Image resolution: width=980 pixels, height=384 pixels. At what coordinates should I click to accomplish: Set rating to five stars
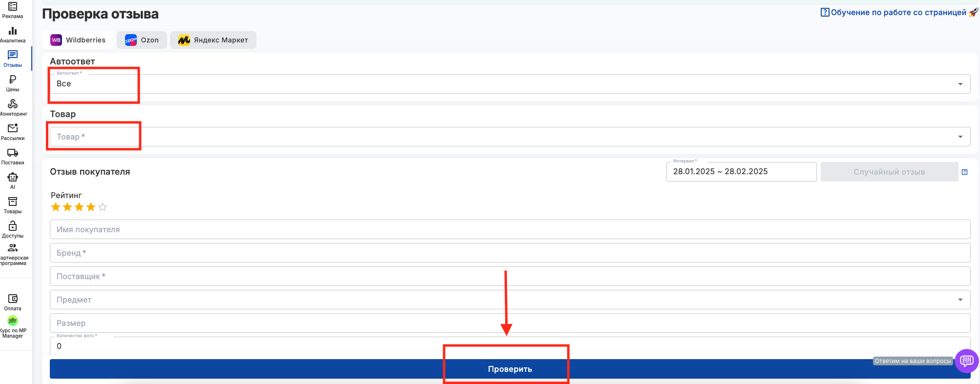103,207
